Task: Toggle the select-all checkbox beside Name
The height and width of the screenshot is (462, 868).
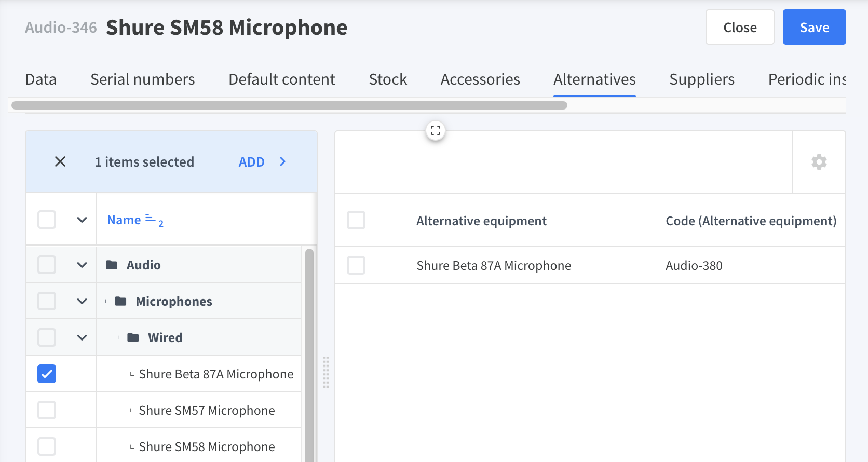Action: tap(47, 220)
